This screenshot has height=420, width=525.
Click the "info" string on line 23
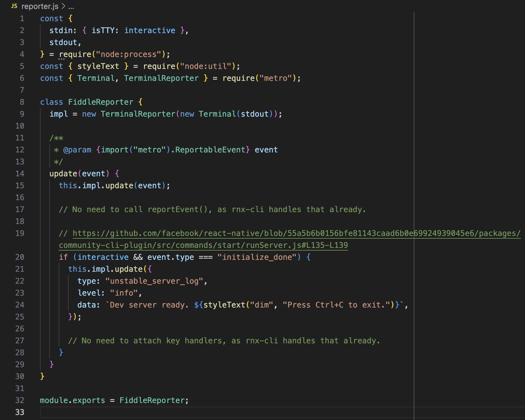(124, 293)
